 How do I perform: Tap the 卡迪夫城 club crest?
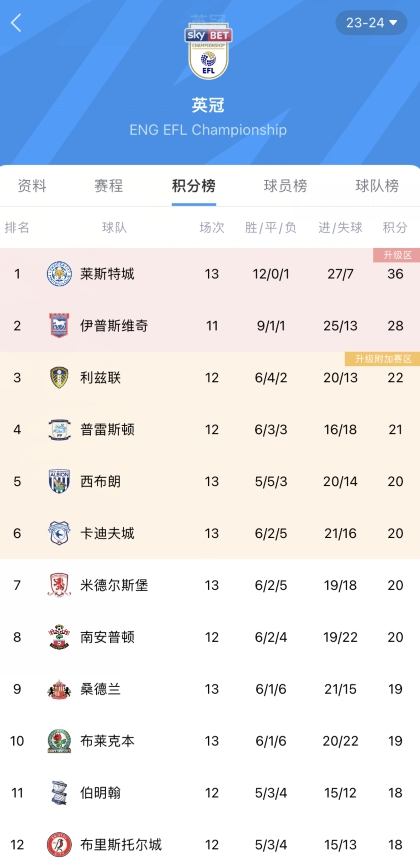click(59, 533)
